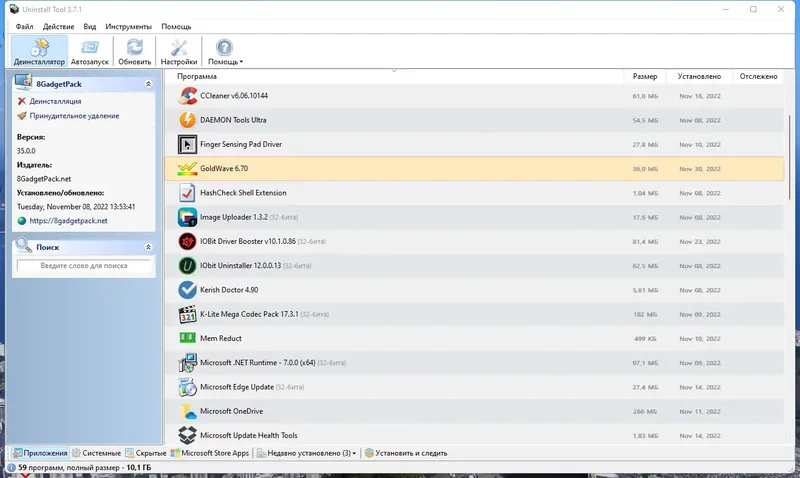This screenshot has width=800, height=478.
Task: Click the 1,04 МБ size of HashCheck
Action: pyautogui.click(x=645, y=193)
